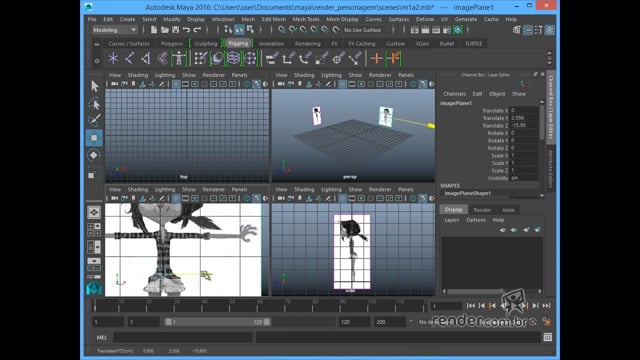Select the arrow Select tool

[94, 86]
